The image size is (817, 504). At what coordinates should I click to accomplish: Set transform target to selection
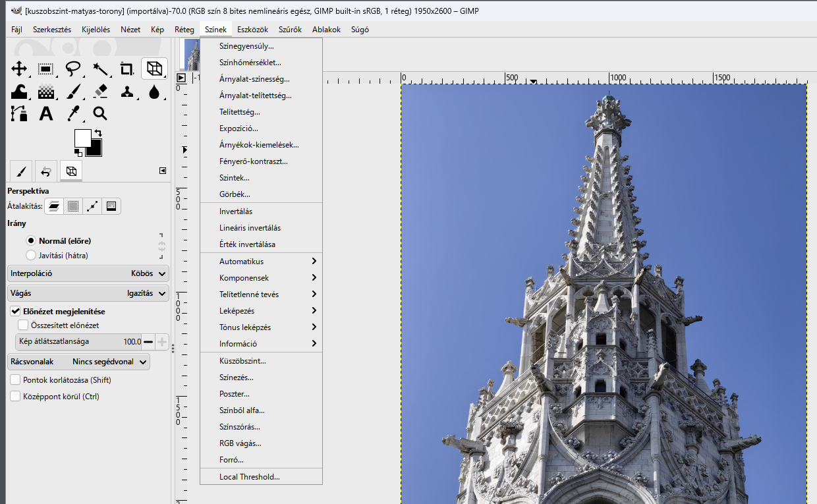73,206
